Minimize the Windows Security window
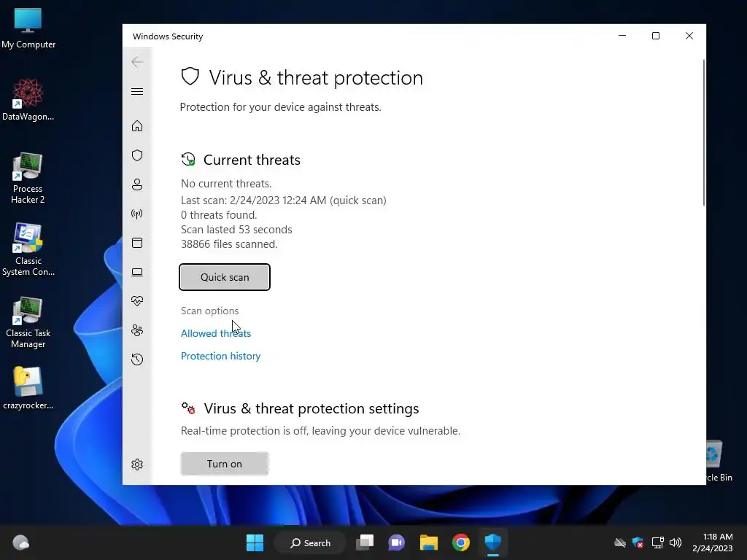Screen dimensions: 747x560 (x=622, y=36)
